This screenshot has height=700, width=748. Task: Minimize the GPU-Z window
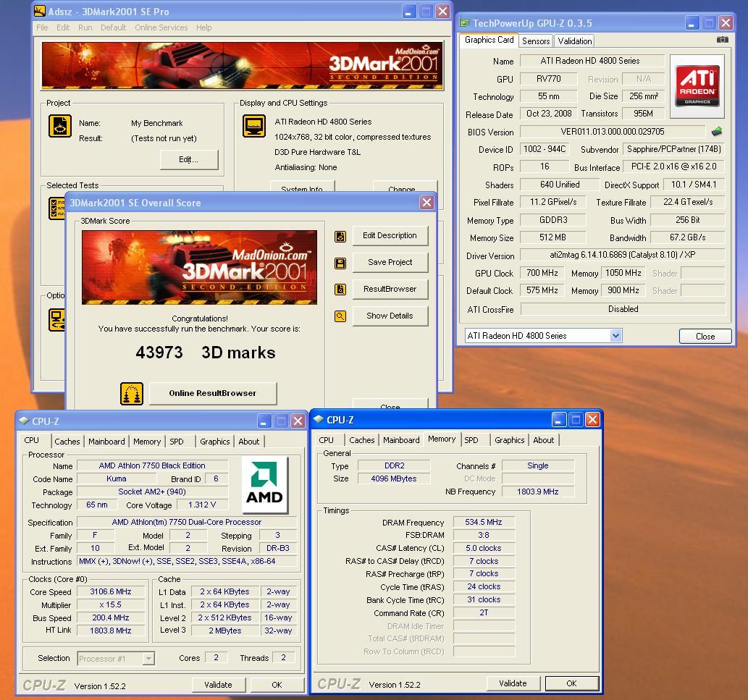tap(692, 22)
